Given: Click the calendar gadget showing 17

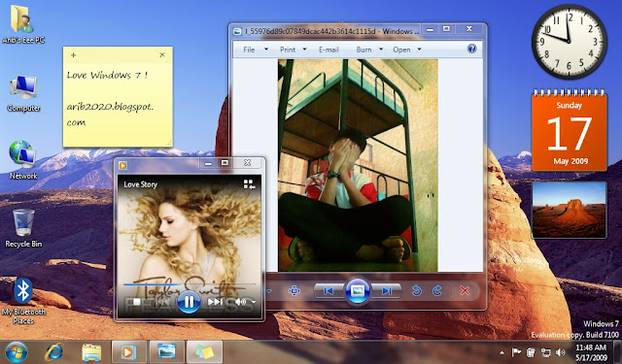Looking at the screenshot, I should click(x=570, y=130).
